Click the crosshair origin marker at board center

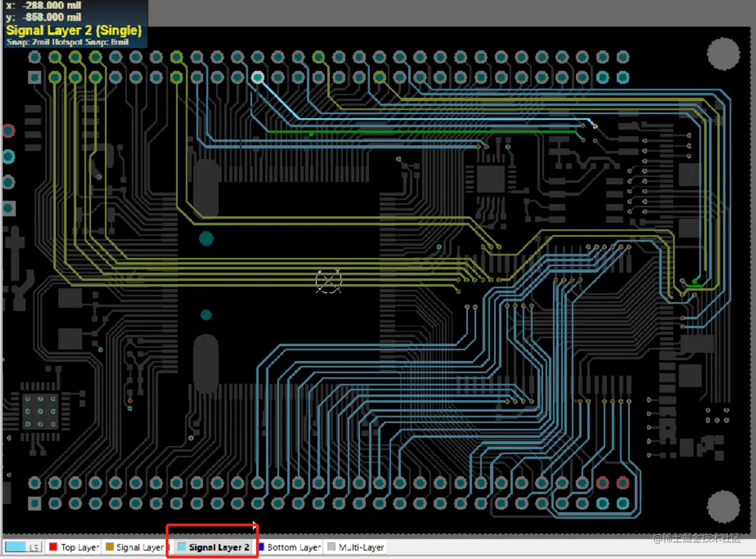[328, 281]
